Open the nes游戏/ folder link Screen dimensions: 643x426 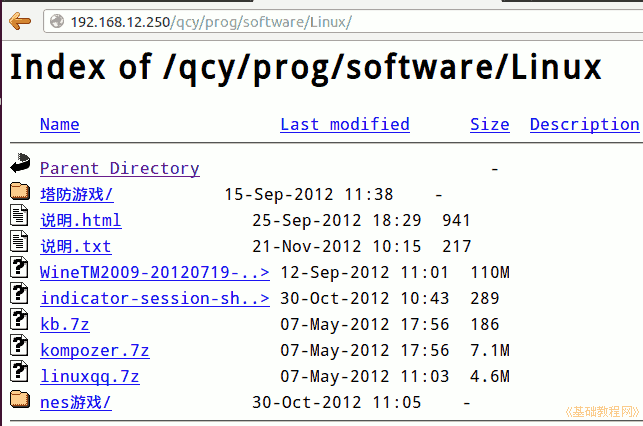coord(76,402)
